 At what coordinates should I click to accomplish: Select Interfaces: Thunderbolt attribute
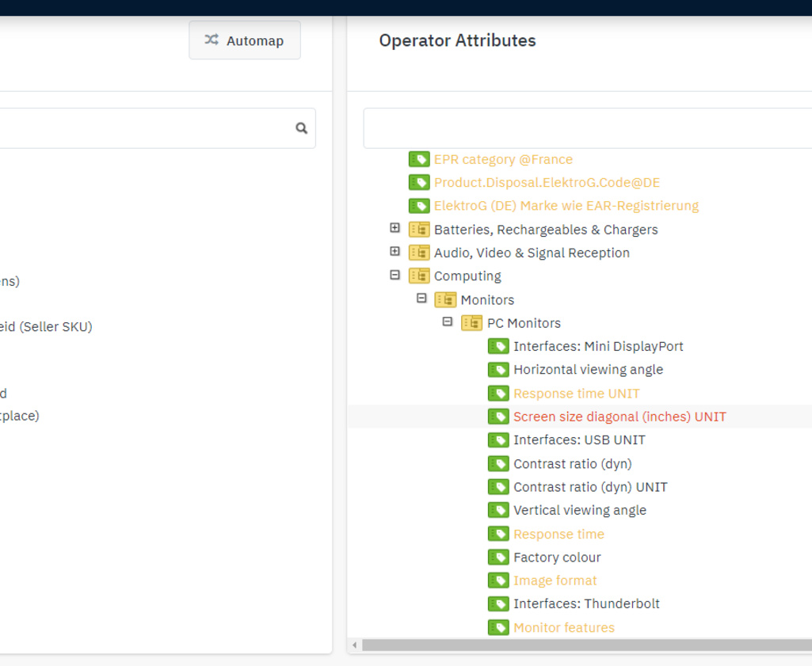pos(587,604)
